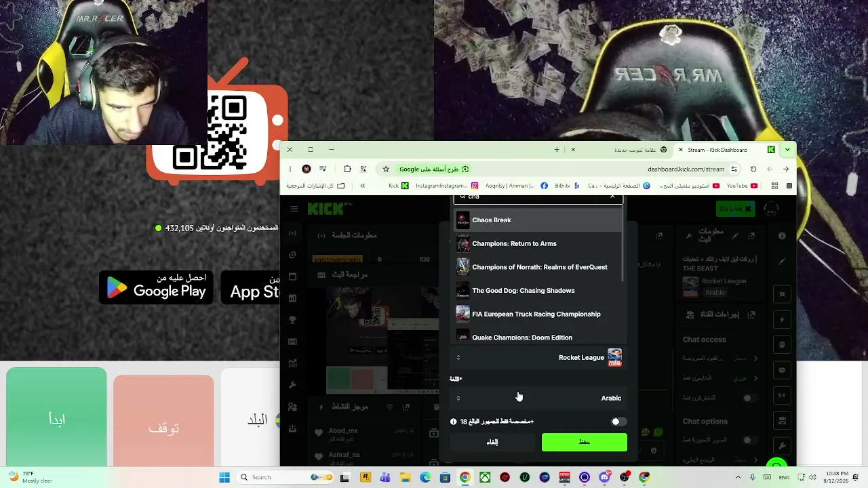The height and width of the screenshot is (488, 868).
Task: Open the Arabic language dropdown
Action: (x=538, y=398)
